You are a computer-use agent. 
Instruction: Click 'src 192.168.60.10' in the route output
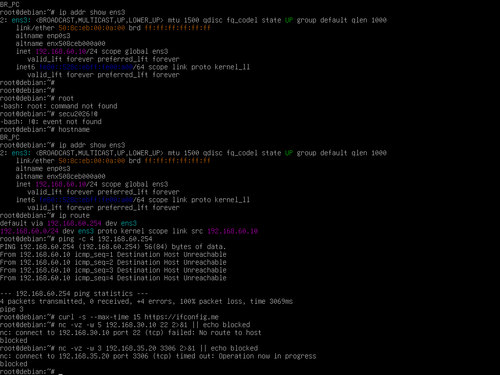224,231
